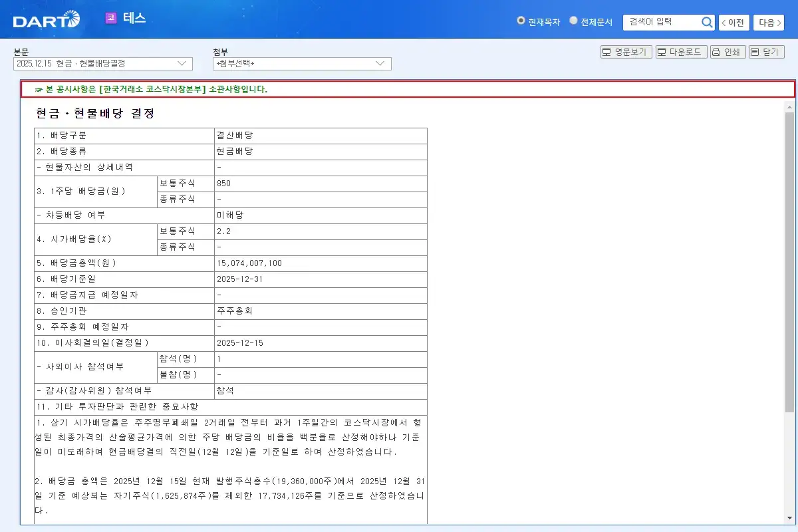Focus the 검색어 입력 search field
This screenshot has height=532, width=798.
[662, 22]
